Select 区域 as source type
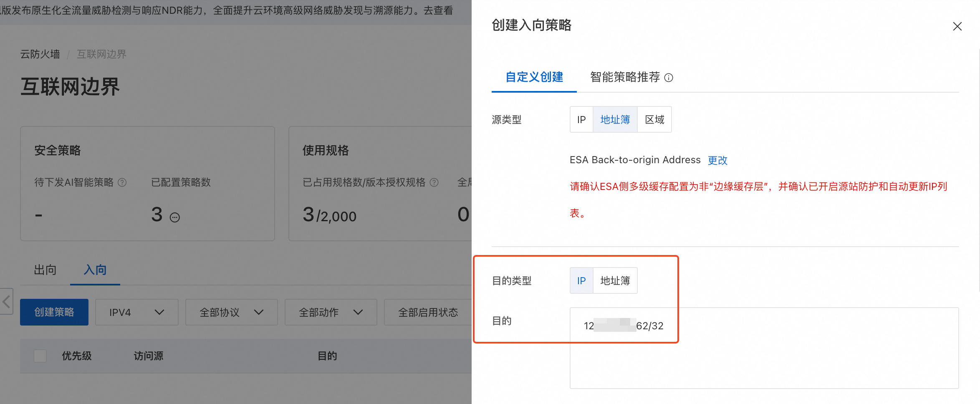This screenshot has width=980, height=404. click(654, 120)
